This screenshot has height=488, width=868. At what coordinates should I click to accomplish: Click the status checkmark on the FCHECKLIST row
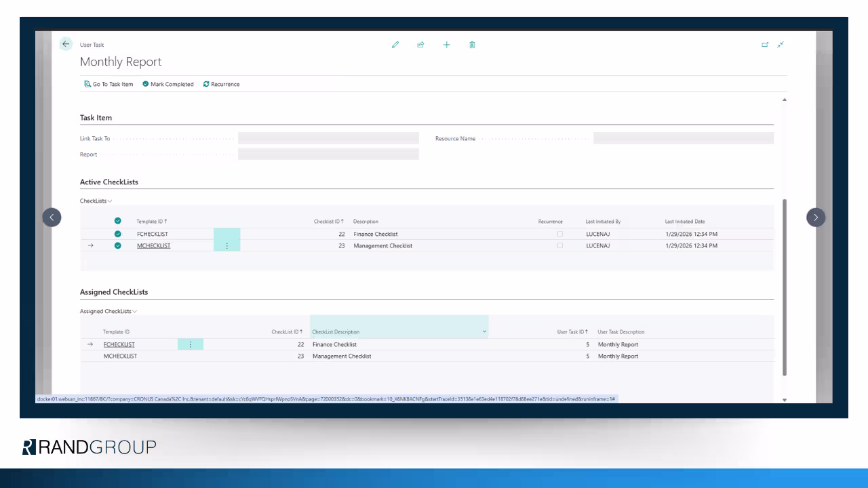coord(118,234)
